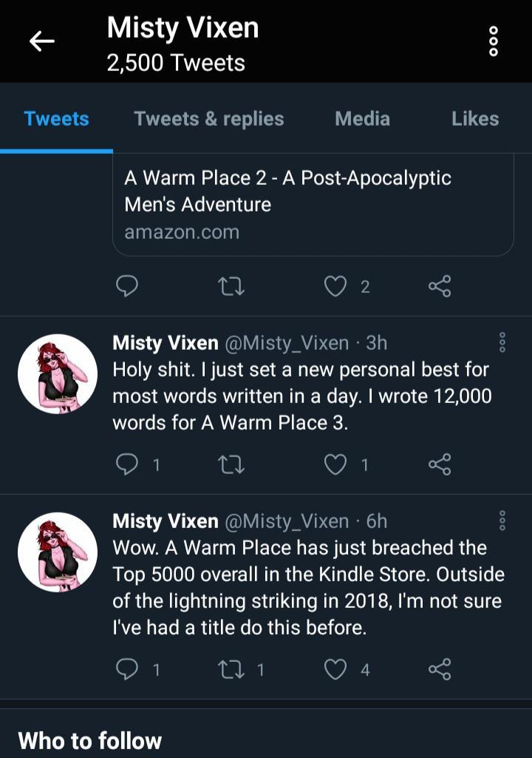This screenshot has height=758, width=532.
Task: Select the Likes tab
Action: [x=475, y=118]
